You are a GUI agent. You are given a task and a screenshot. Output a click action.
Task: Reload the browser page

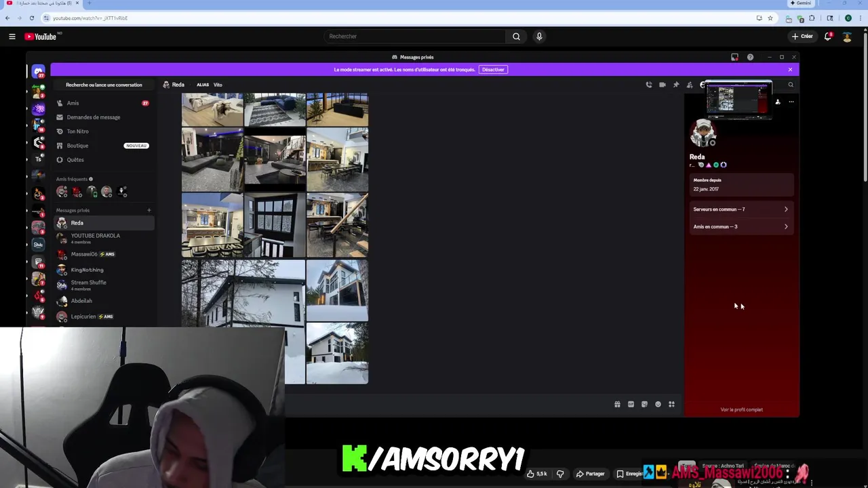coord(31,18)
